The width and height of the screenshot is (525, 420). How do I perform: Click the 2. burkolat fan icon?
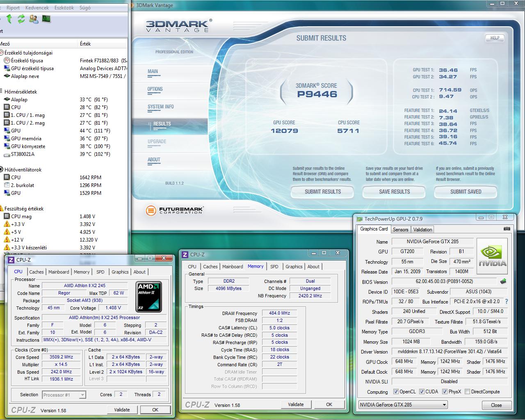point(7,185)
